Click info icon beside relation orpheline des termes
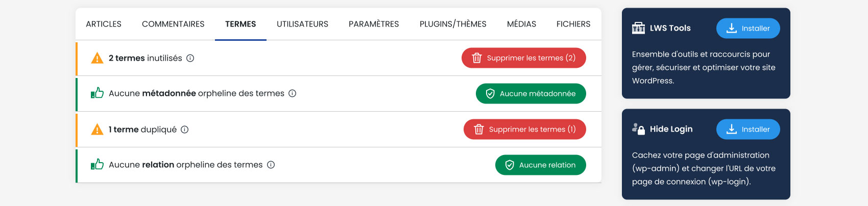This screenshot has height=206, width=868. [271, 165]
